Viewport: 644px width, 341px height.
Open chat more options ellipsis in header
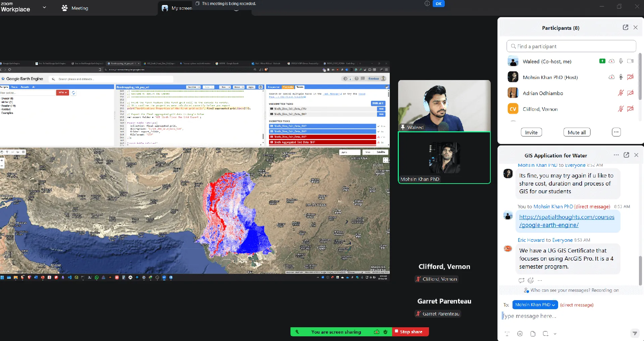pyautogui.click(x=616, y=155)
